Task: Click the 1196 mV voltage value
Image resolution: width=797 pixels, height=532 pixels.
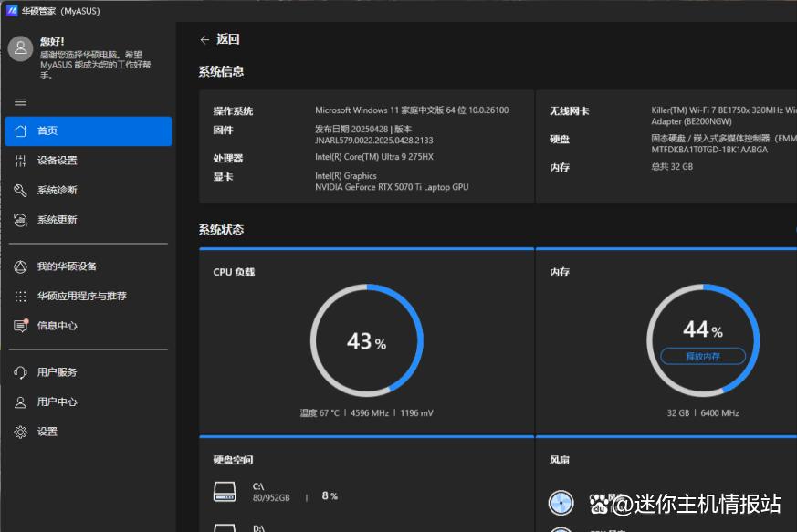Action: [417, 413]
